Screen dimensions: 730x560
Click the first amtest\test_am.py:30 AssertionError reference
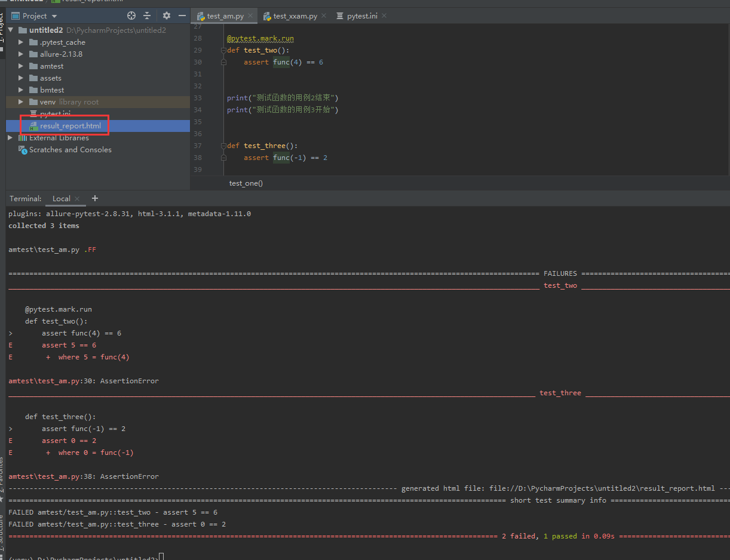point(84,381)
